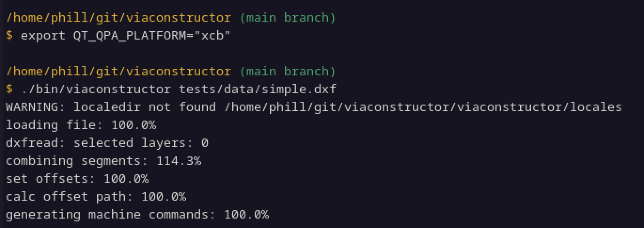Click the tests/data/simple.dxf argument
The width and height of the screenshot is (644, 228).
(x=258, y=90)
